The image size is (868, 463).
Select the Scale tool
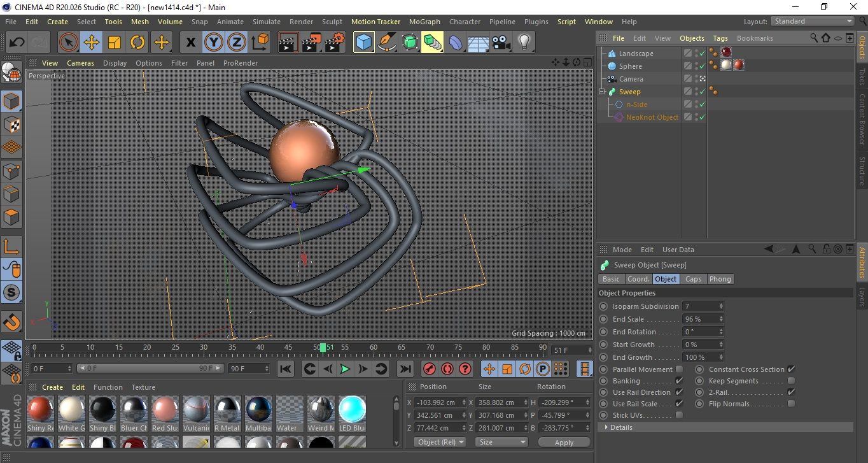click(x=115, y=43)
